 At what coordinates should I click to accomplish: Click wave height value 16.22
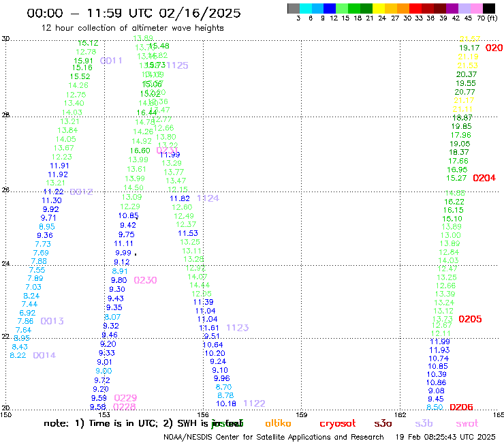coord(454,202)
